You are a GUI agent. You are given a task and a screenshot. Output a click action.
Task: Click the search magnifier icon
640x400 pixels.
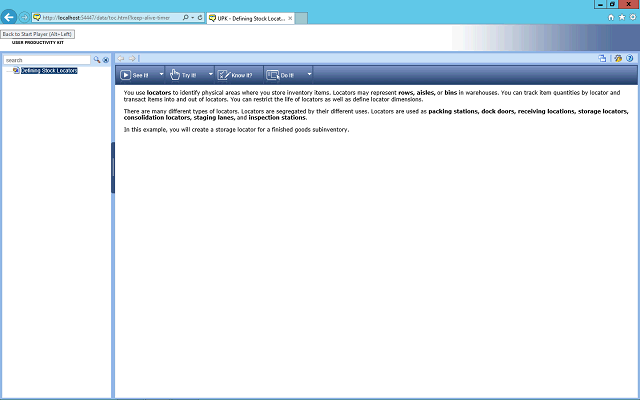click(97, 60)
